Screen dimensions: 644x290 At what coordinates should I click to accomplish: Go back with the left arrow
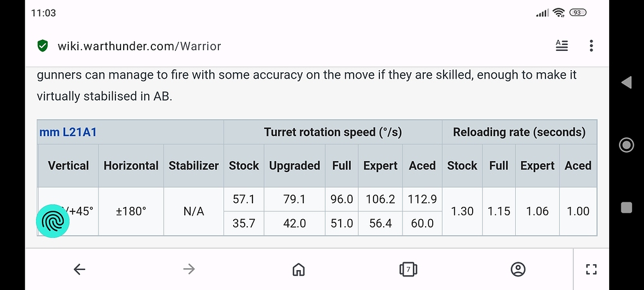pos(79,269)
